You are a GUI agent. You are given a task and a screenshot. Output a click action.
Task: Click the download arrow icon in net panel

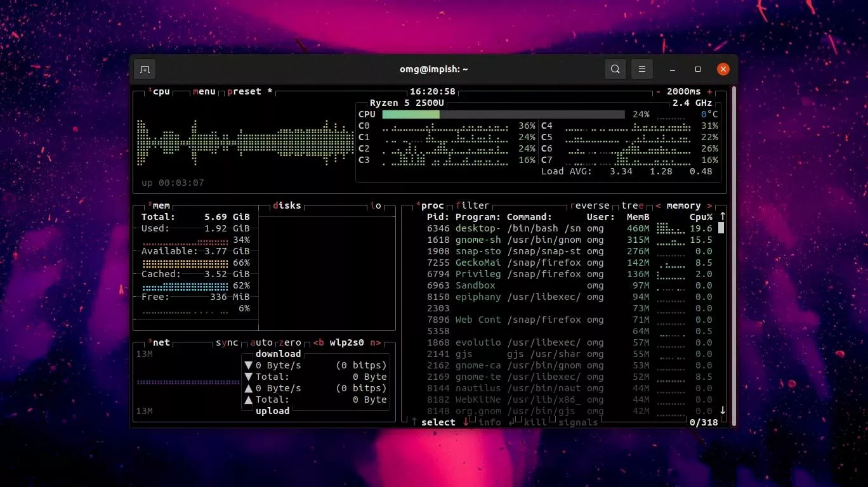249,365
